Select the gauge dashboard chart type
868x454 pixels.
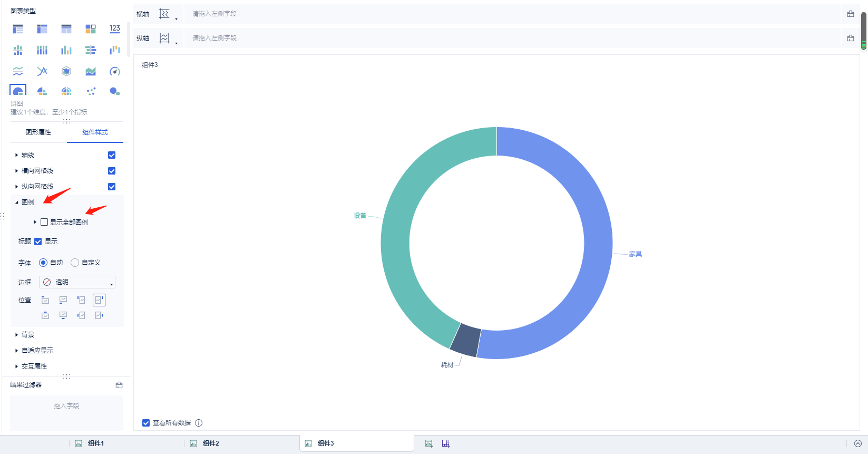click(115, 71)
